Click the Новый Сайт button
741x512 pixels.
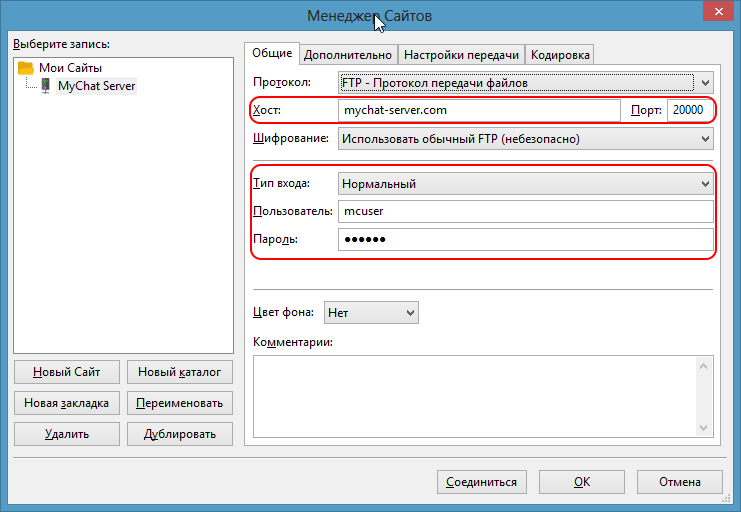tap(67, 372)
